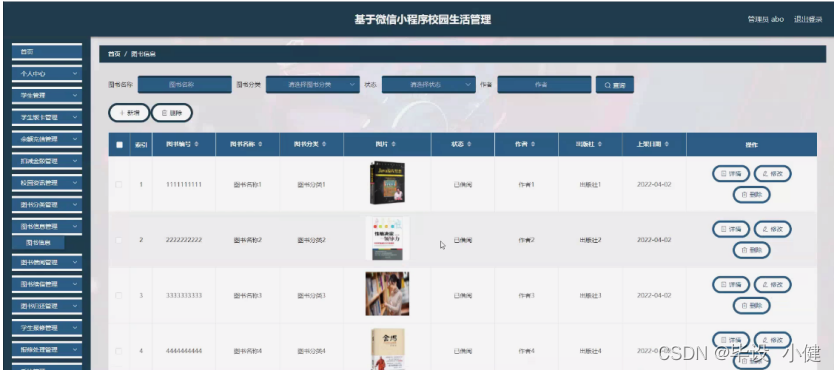Image resolution: width=836 pixels, height=372 pixels.
Task: Click cell text 出版社1
Action: (590, 184)
